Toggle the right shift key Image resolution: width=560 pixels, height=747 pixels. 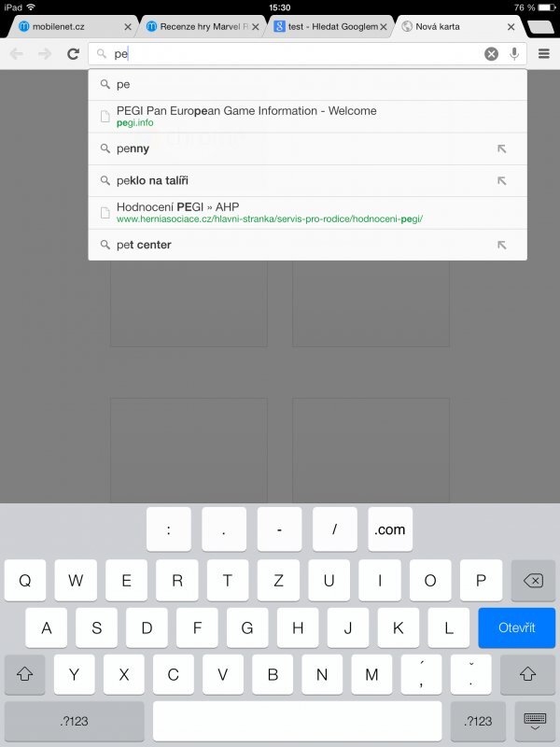pos(527,674)
